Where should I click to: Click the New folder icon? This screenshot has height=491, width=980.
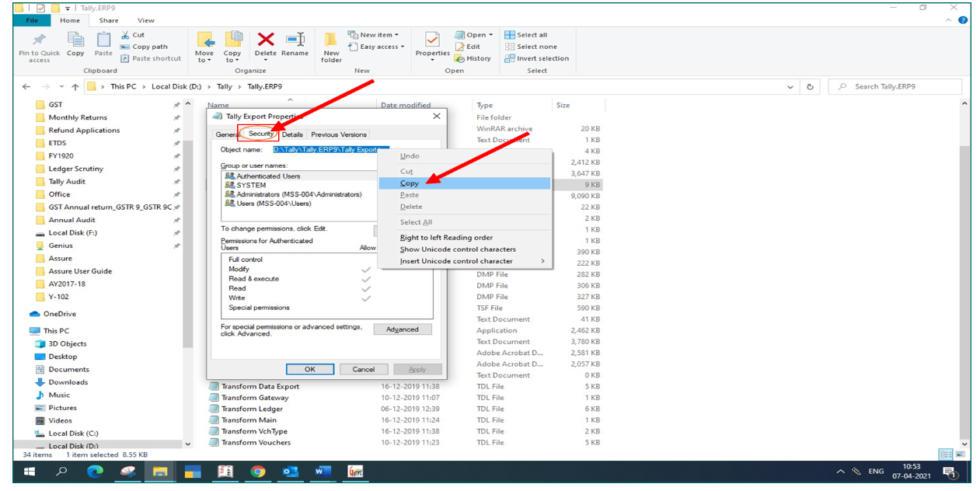(x=331, y=40)
